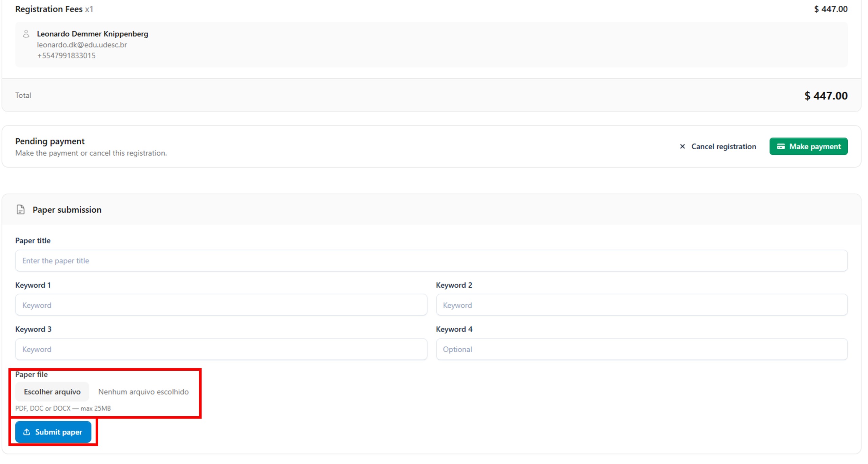Focus the Keyword 1 input field
The image size is (868, 464).
coord(221,305)
